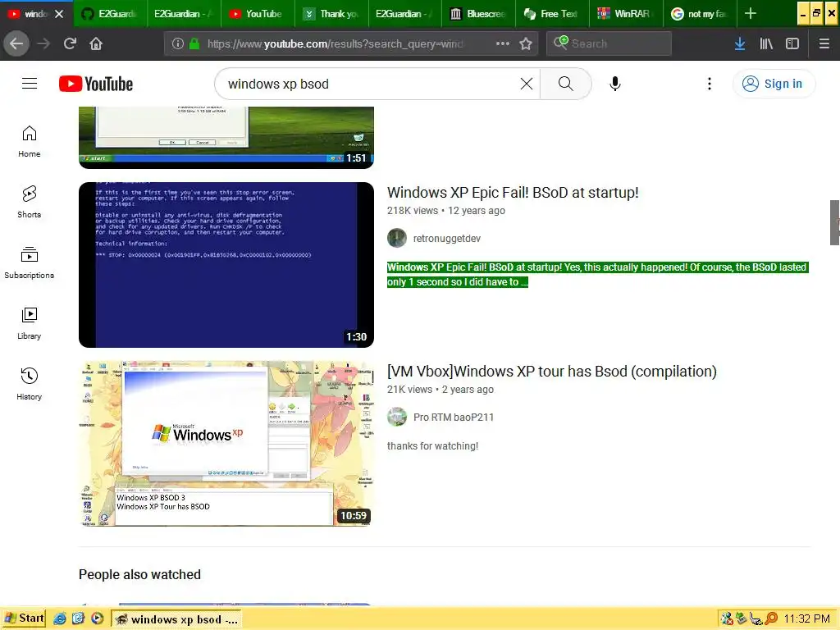Click Pro RTM baoP211 channel avatar
Image resolution: width=840 pixels, height=630 pixels.
[x=397, y=417]
